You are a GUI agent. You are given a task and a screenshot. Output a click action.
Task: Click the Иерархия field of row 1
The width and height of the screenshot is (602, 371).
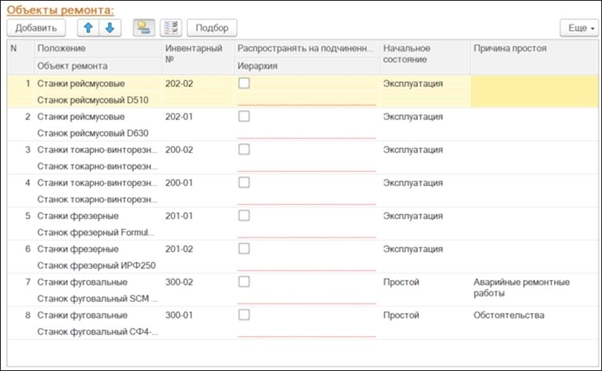click(307, 100)
